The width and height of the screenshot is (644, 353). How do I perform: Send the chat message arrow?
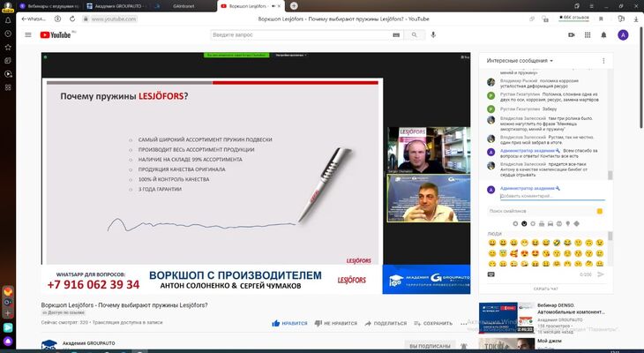coord(601,274)
